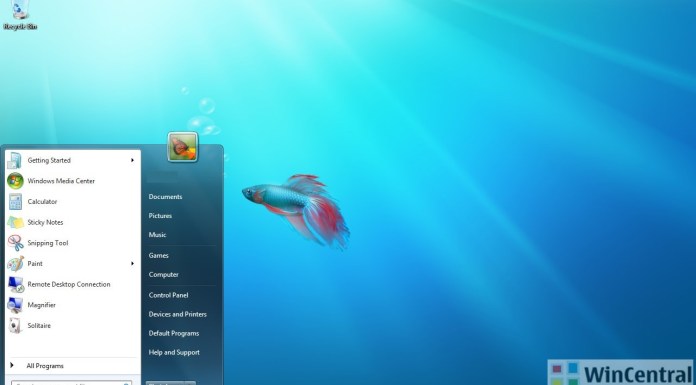Viewport: 696px width, 385px height.
Task: Click the Calculator label
Action: 42,202
